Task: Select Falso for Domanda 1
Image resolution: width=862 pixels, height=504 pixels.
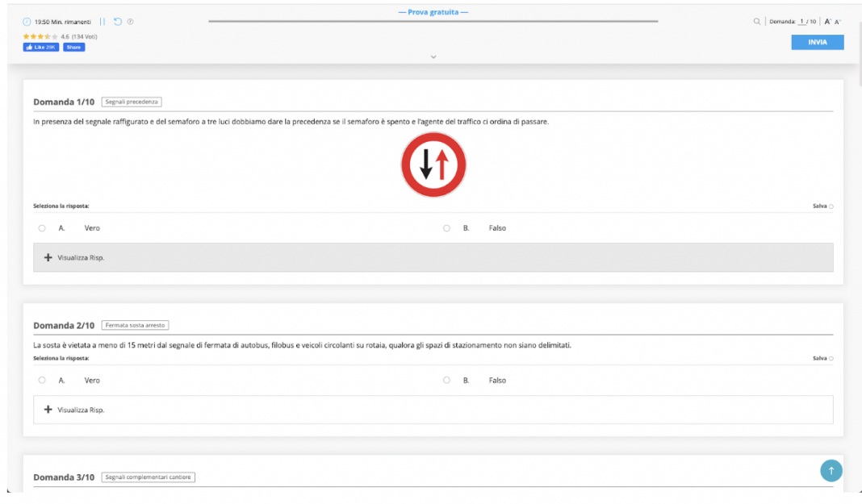Action: 446,228
